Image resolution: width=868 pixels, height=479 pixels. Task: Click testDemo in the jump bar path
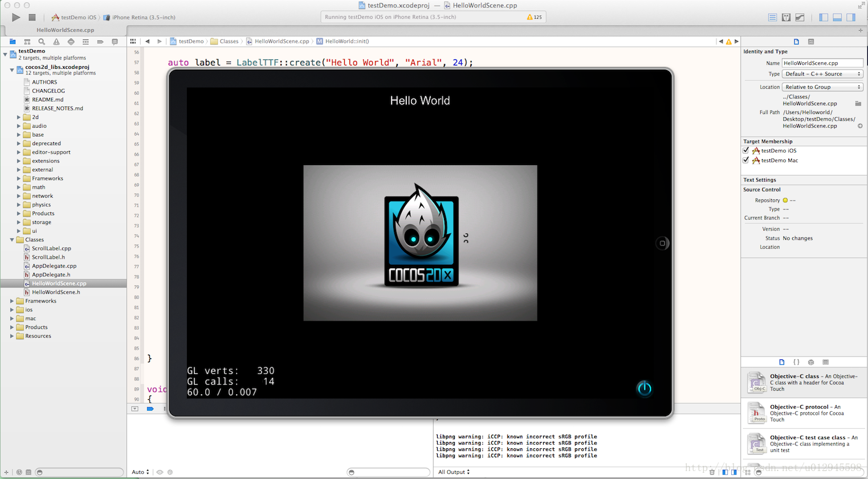point(186,42)
